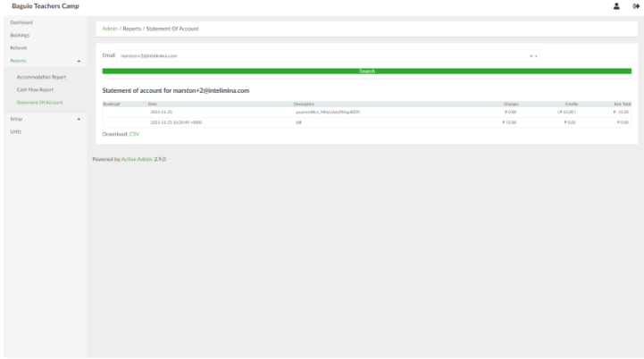Open the Units sidebar item
This screenshot has width=644, height=359.
(16, 131)
